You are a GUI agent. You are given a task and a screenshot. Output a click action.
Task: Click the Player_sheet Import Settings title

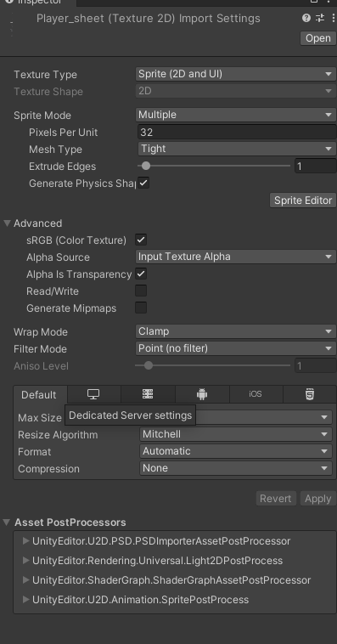[149, 19]
